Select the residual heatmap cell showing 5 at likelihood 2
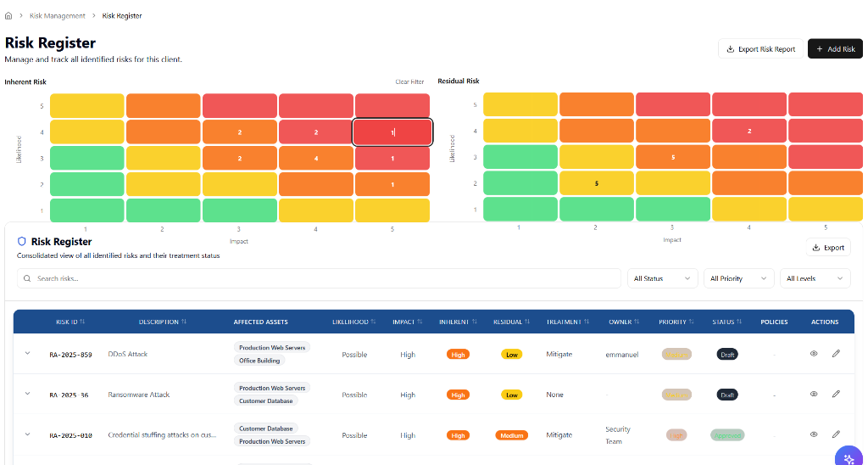 tap(597, 183)
